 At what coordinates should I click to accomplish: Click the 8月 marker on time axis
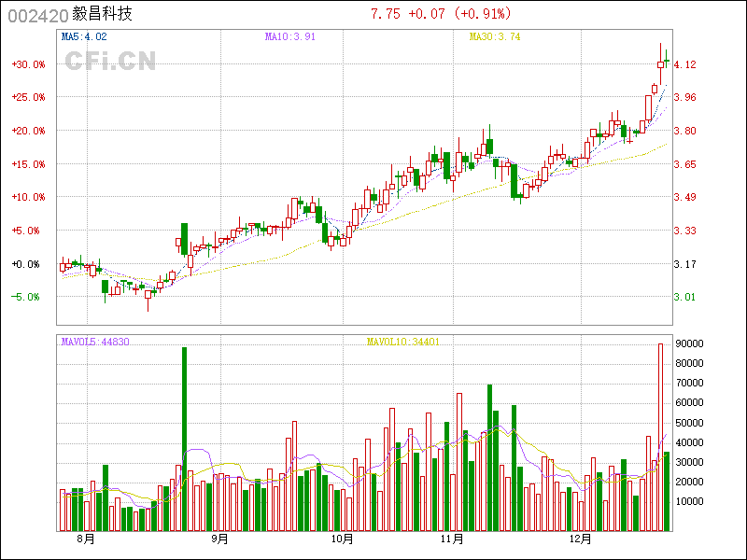coord(86,539)
